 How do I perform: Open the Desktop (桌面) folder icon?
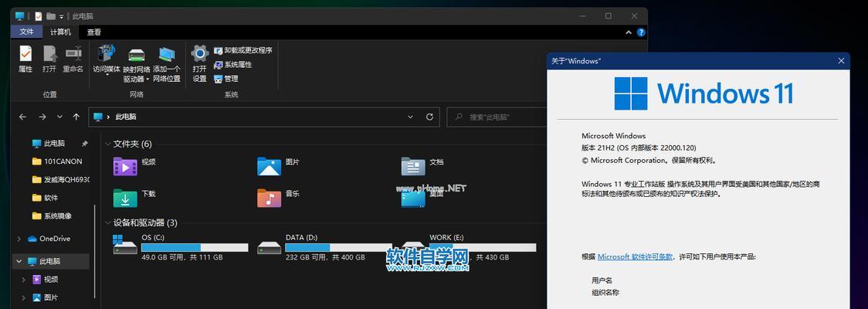point(413,199)
